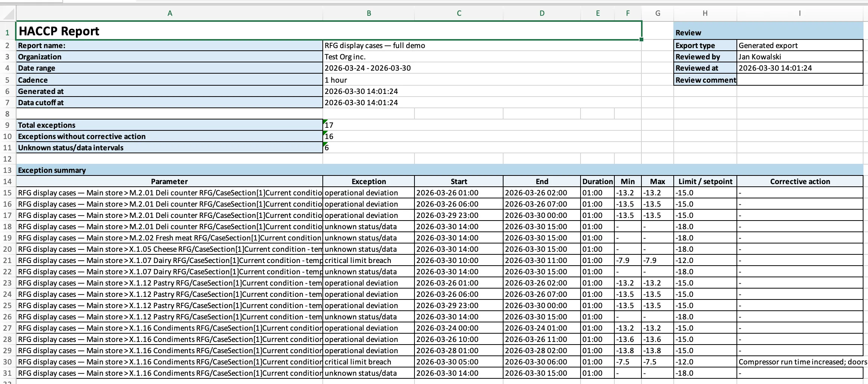Select the Fresh meat parameter cell row 19
This screenshot has width=868, height=384.
point(169,238)
